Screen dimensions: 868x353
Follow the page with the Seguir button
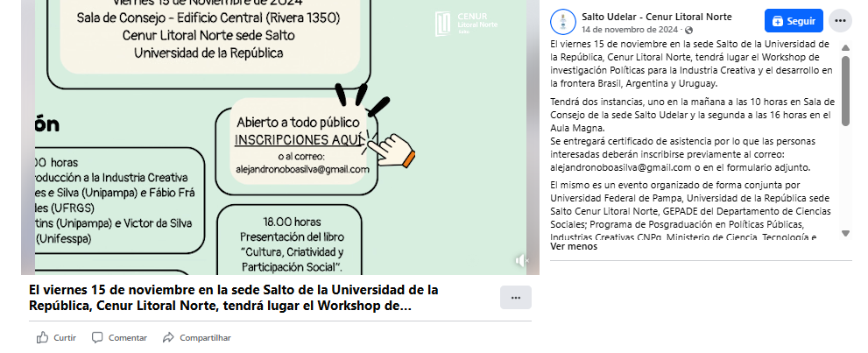tap(794, 20)
